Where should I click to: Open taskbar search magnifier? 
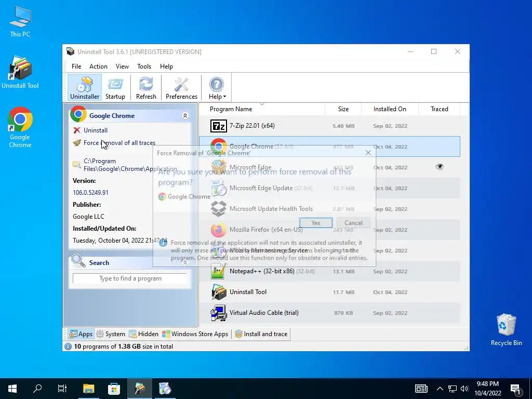pos(37,389)
